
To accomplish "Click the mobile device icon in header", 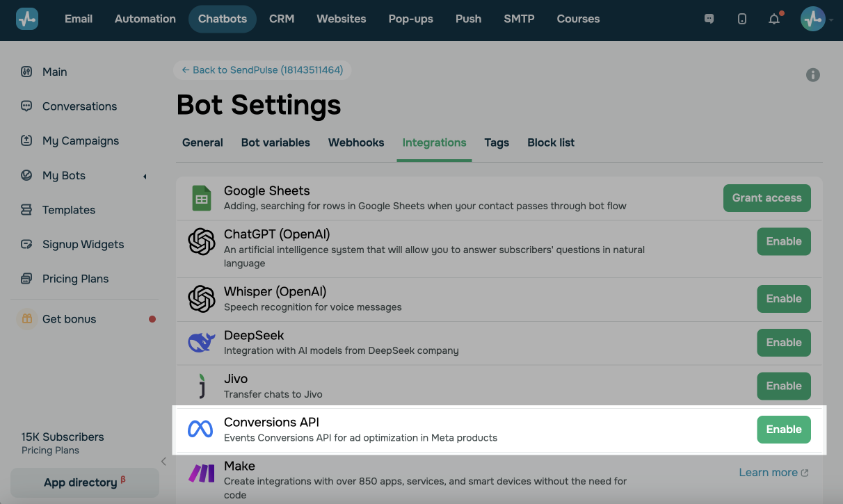I will pos(742,19).
